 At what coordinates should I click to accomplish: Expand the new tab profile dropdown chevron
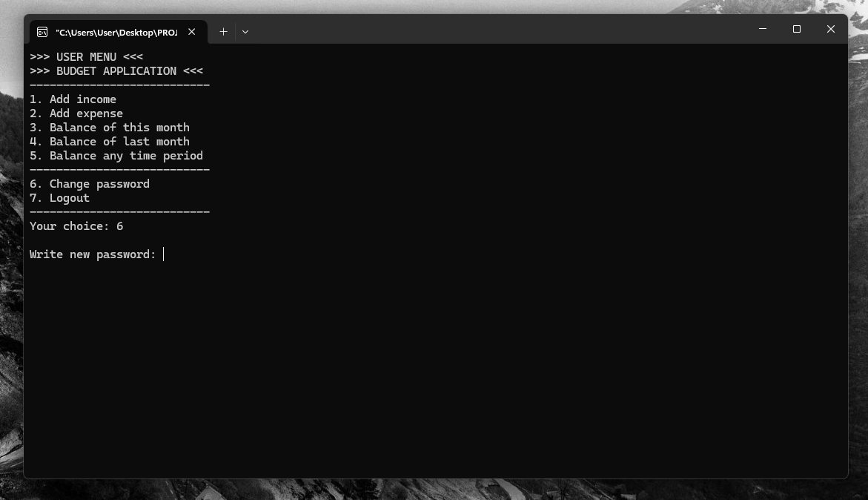(245, 32)
